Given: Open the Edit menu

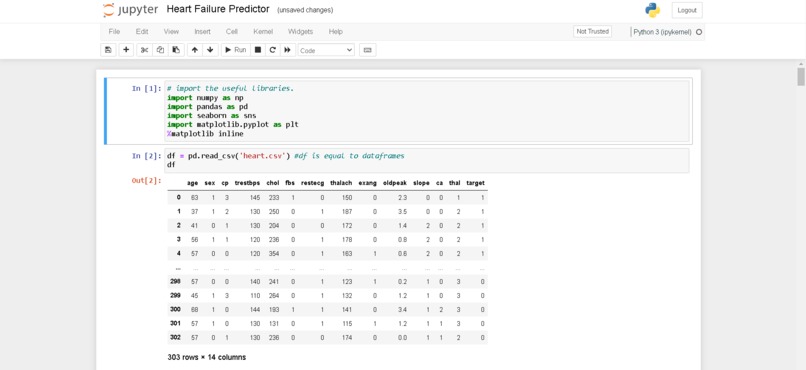Looking at the screenshot, I should [x=142, y=31].
